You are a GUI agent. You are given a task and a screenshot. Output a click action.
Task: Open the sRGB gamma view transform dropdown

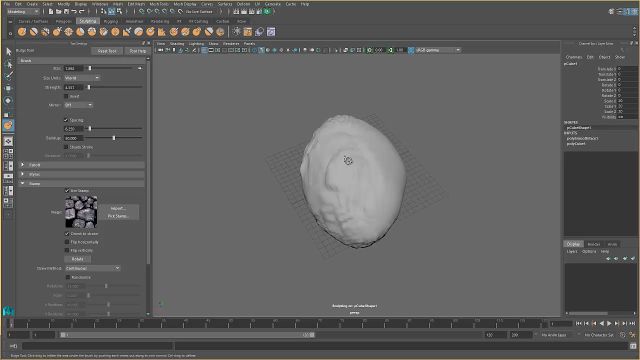pyautogui.click(x=438, y=50)
